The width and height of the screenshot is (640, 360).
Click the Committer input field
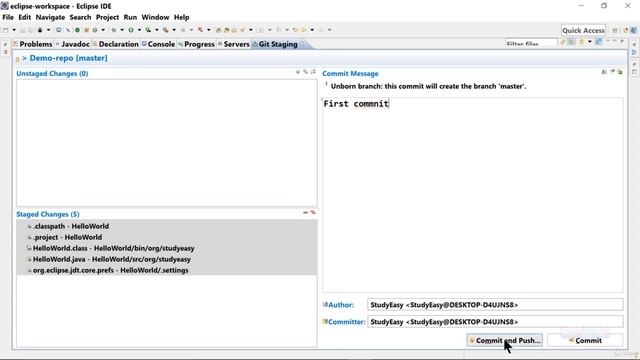(495, 322)
